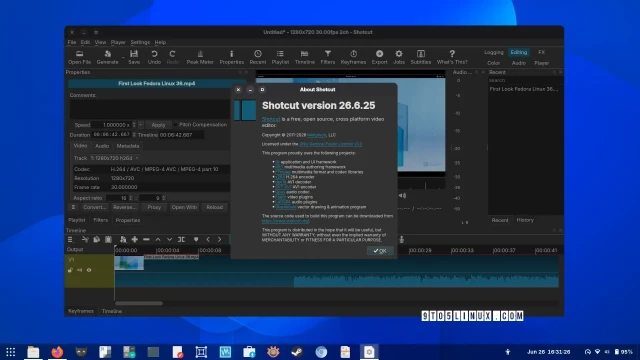This screenshot has width=640, height=360.
Task: Open the Subtitles toolbar icon
Action: (x=420, y=57)
